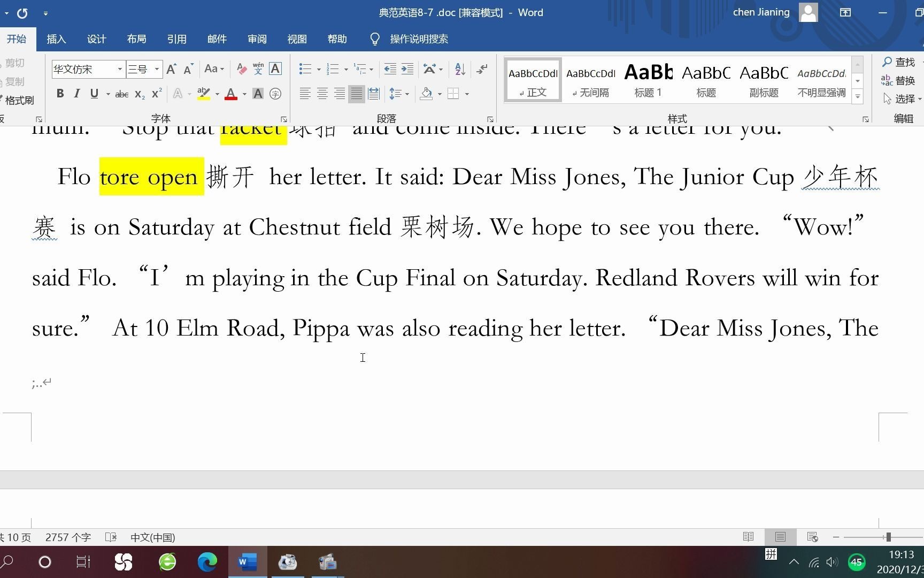
Task: Toggle Bold formatting
Action: click(x=60, y=94)
